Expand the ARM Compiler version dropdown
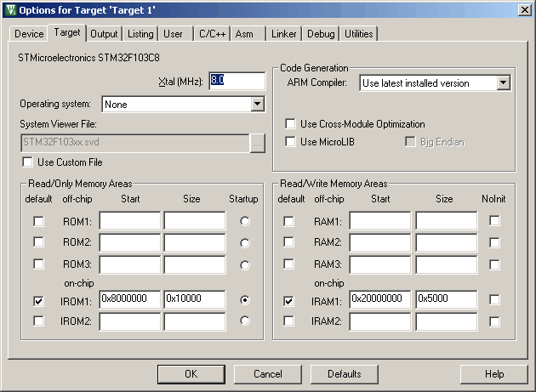 tap(503, 83)
